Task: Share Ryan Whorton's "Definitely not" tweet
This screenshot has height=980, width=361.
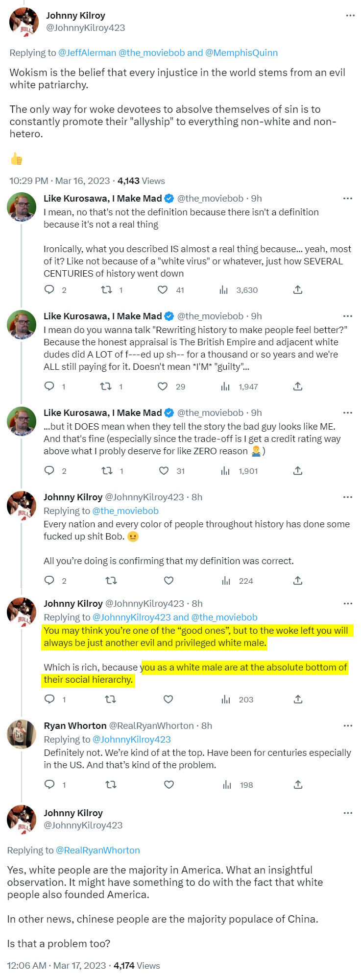Action: coord(298,785)
